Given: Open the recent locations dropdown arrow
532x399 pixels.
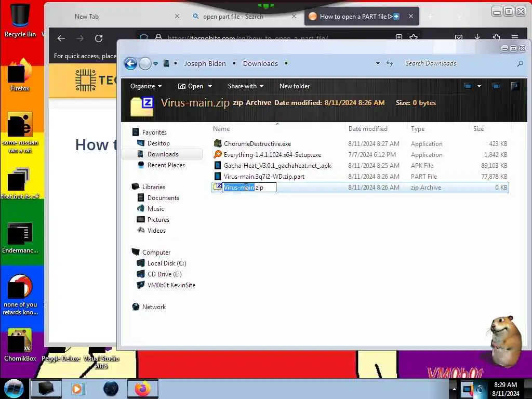Looking at the screenshot, I should click(156, 64).
